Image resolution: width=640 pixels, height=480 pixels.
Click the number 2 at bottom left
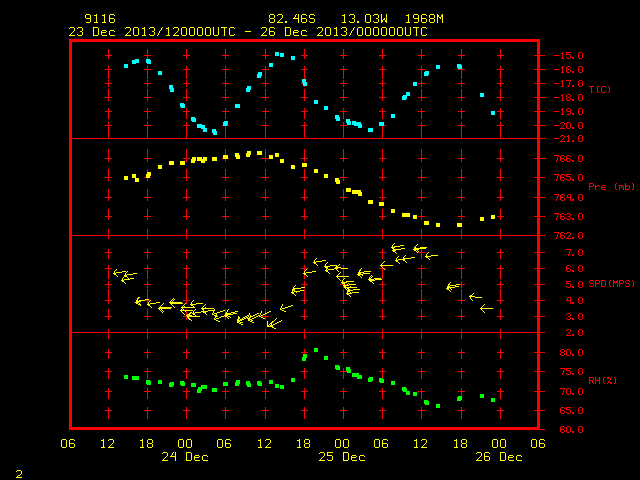(19, 474)
